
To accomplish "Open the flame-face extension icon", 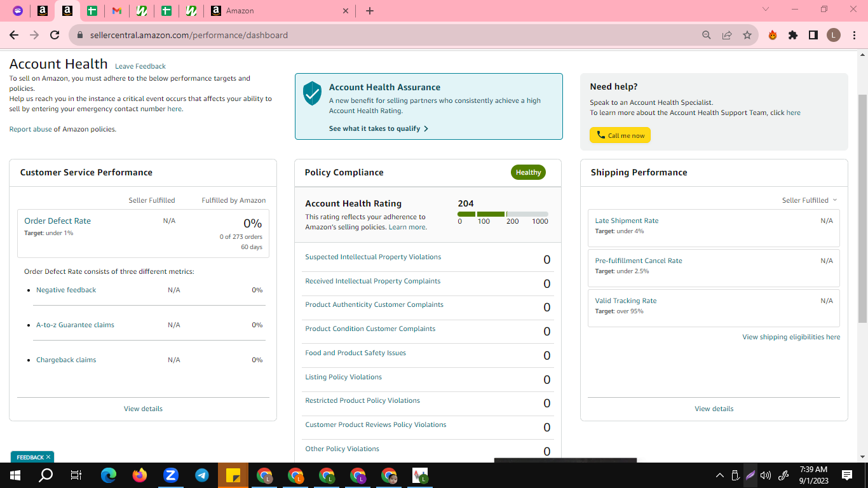I will [773, 35].
